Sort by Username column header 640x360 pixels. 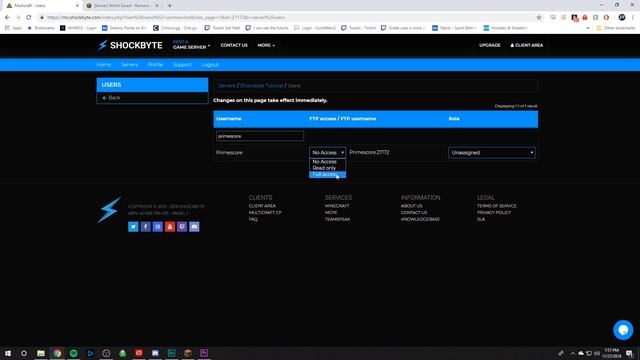pyautogui.click(x=229, y=119)
